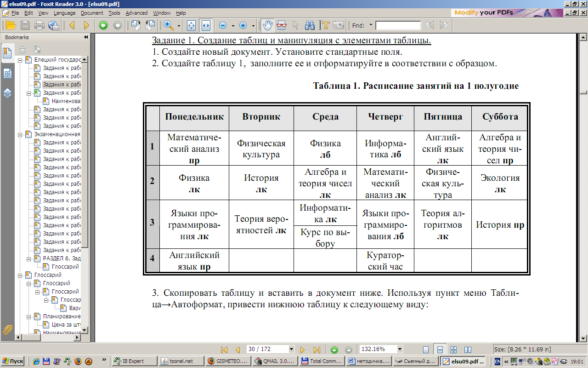
Task: Go to next page with toolbar right arrow
Action: 86,25
